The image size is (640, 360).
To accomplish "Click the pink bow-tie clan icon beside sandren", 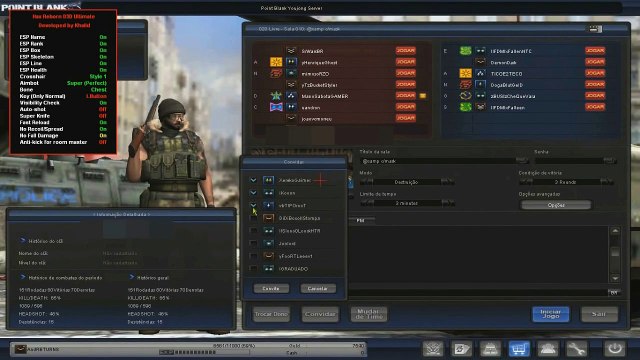I will click(x=276, y=107).
